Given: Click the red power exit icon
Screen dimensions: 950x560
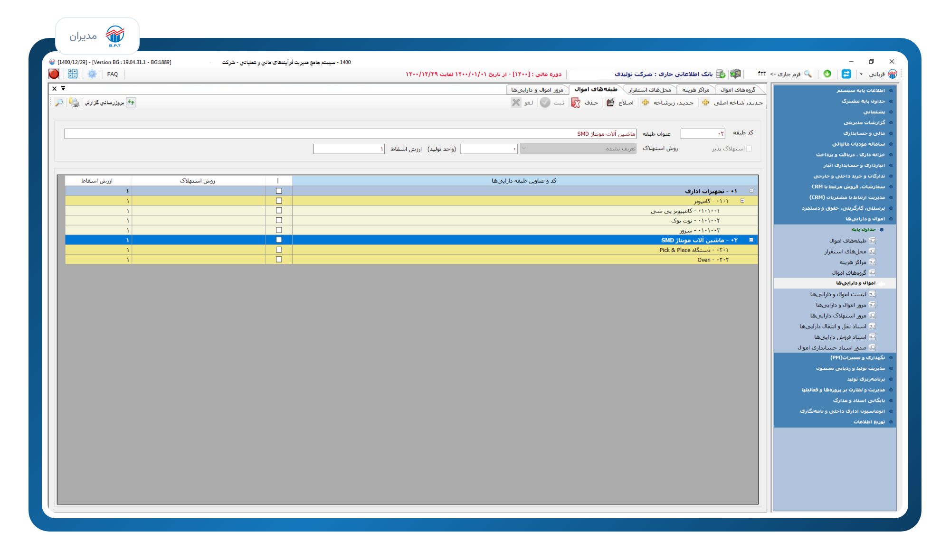Looking at the screenshot, I should [x=54, y=74].
